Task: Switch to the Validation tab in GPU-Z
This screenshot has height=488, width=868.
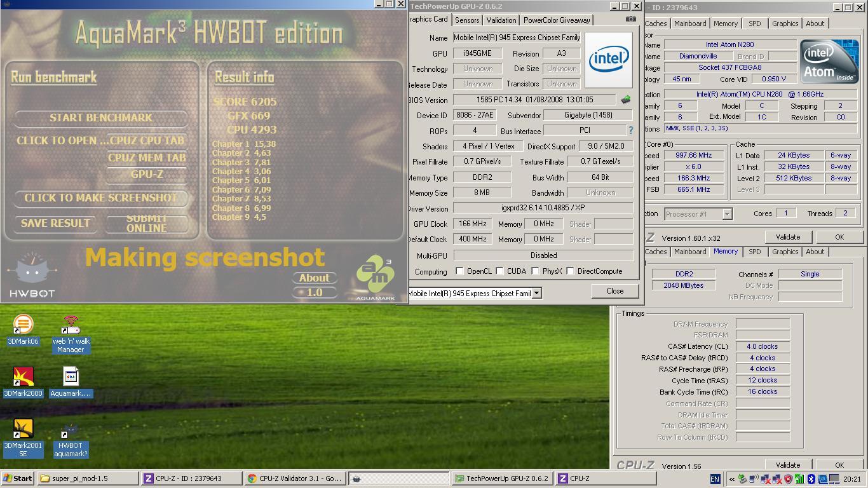Action: 501,20
